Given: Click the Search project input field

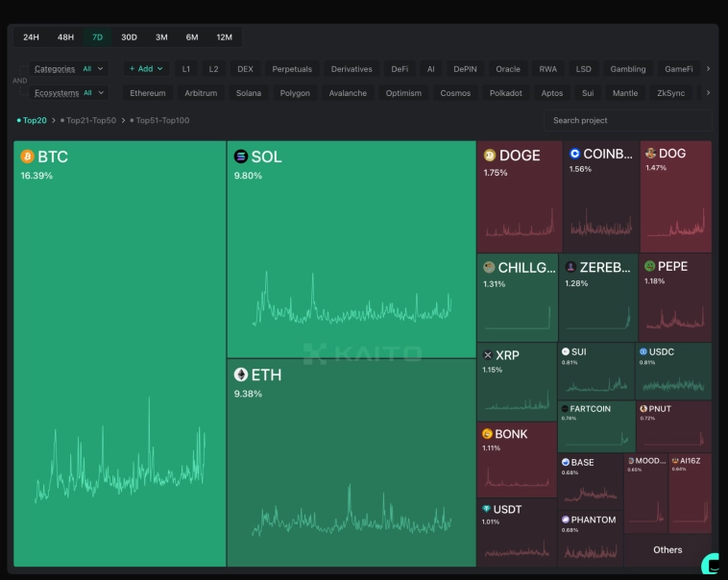Looking at the screenshot, I should pyautogui.click(x=628, y=120).
